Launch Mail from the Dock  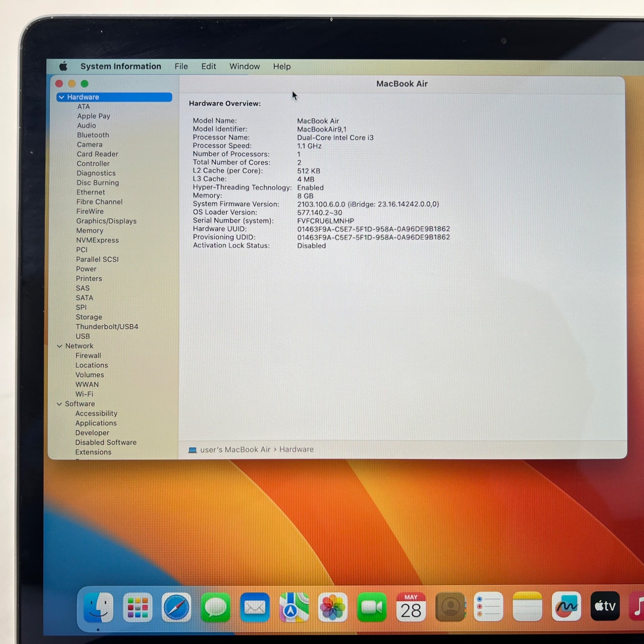[255, 608]
